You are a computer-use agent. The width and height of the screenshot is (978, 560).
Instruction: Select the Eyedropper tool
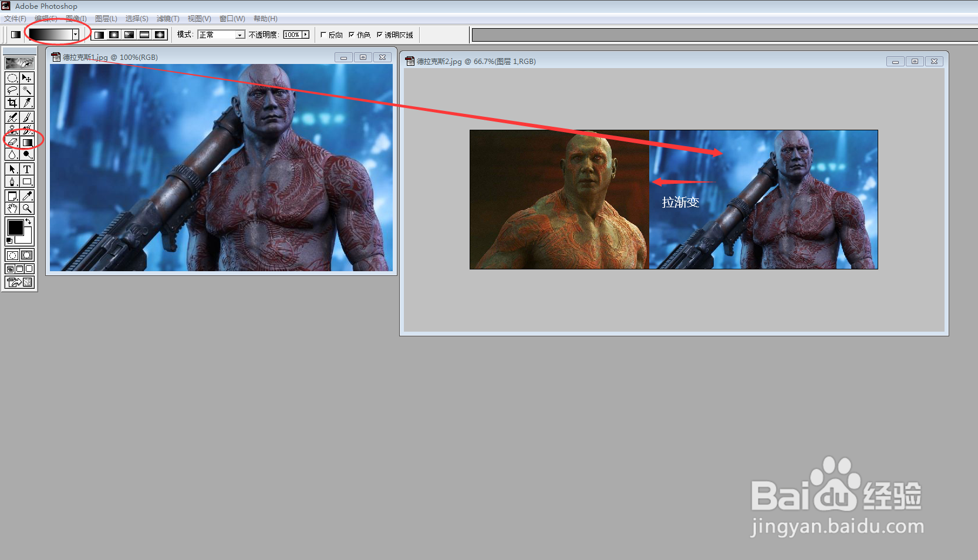[x=27, y=196]
